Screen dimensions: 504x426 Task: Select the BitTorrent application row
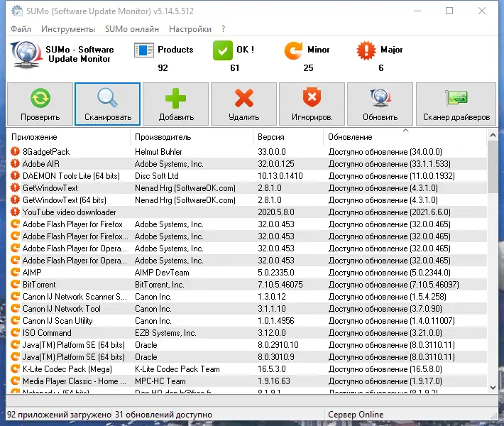tap(39, 284)
